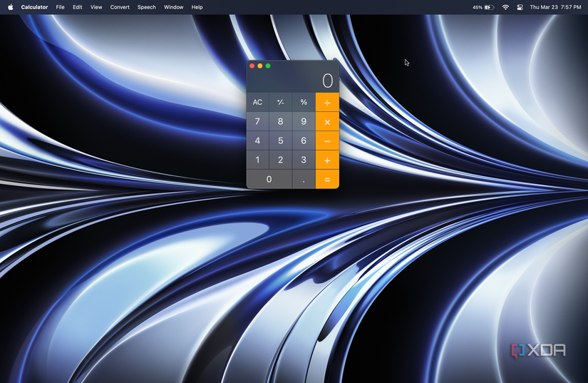
Task: Tap digit 4 on the calculator
Action: pyautogui.click(x=257, y=141)
